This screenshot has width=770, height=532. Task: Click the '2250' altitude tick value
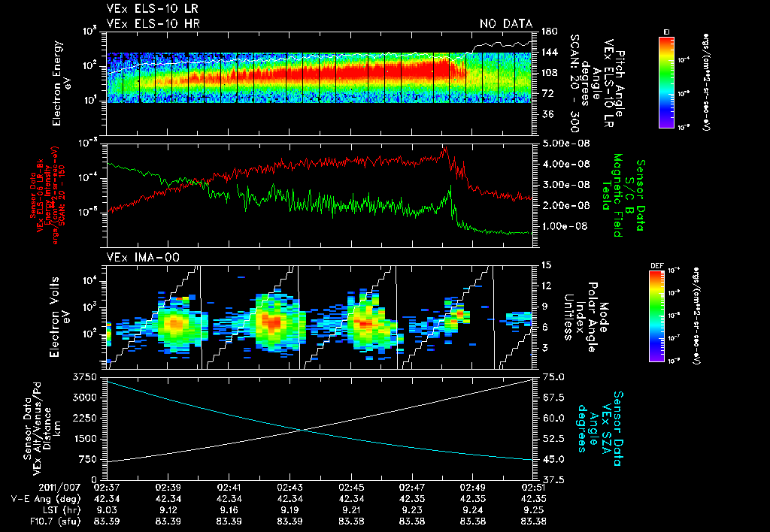(x=84, y=418)
